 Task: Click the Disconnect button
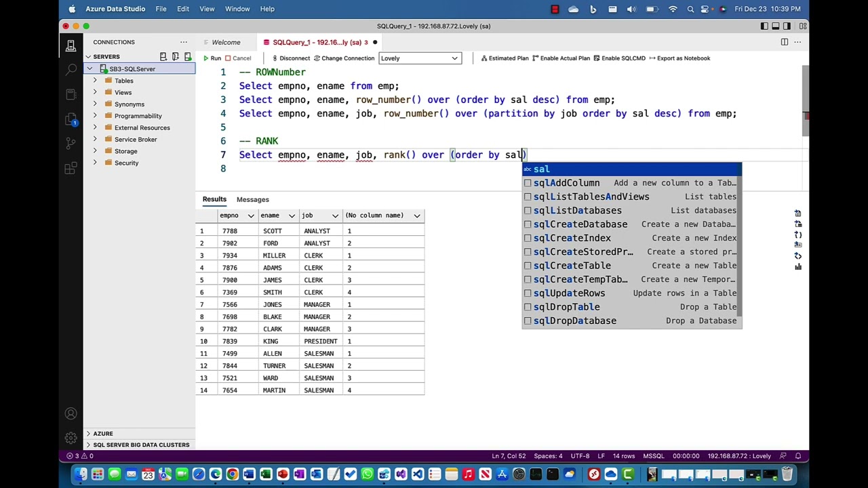coord(290,58)
